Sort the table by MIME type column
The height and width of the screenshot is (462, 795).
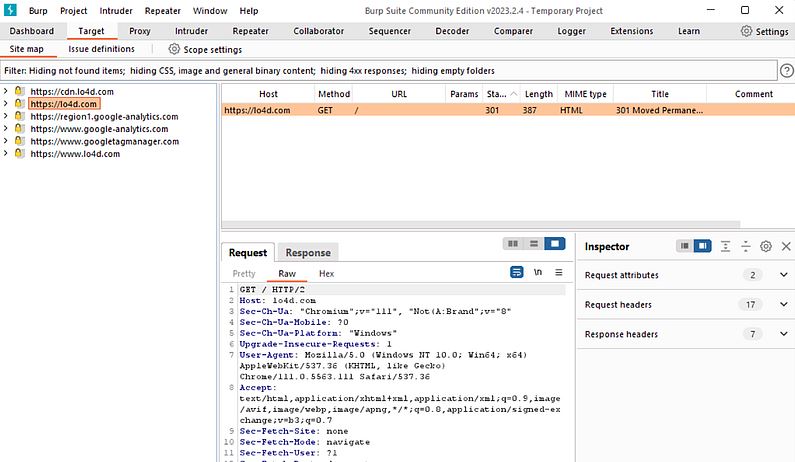(x=585, y=94)
